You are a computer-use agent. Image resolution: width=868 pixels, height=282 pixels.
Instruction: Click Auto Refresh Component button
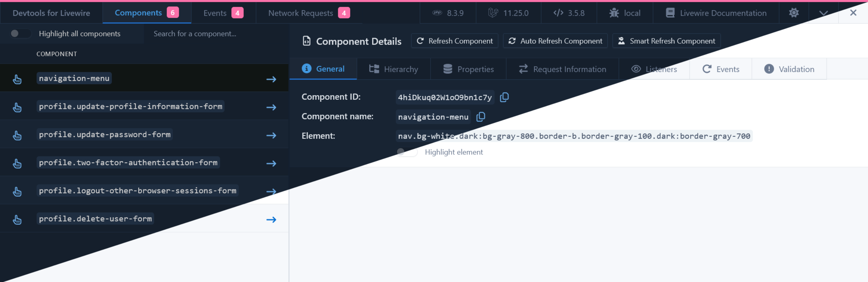[555, 41]
